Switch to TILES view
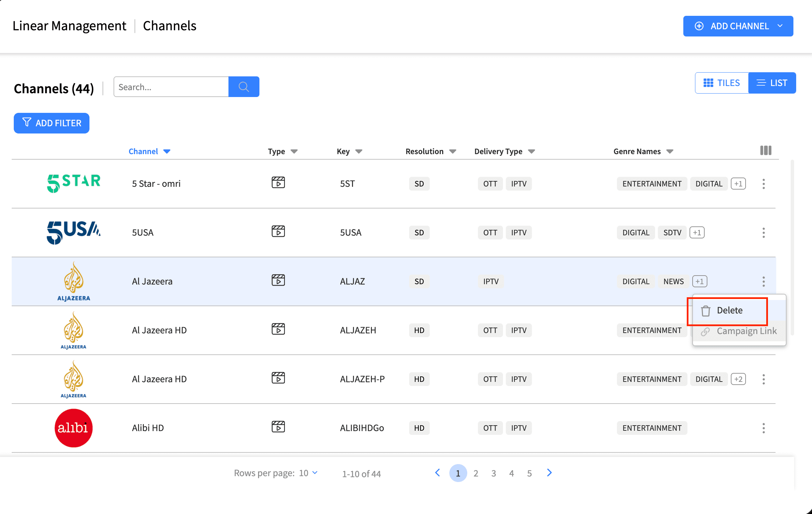Viewport: 812px width, 514px height. (x=722, y=83)
